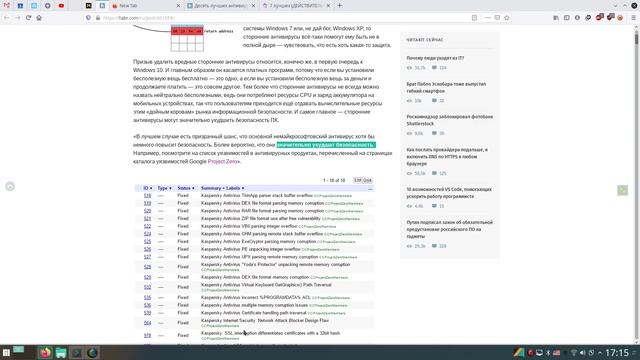This screenshot has width=640, height=360.
Task: Switch to the New Tab tab
Action: (146, 6)
